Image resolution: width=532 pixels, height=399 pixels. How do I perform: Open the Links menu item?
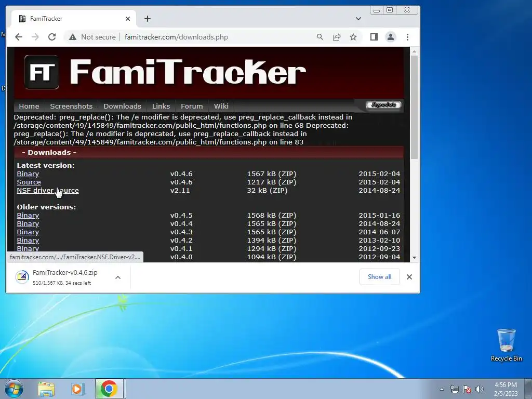coord(161,106)
